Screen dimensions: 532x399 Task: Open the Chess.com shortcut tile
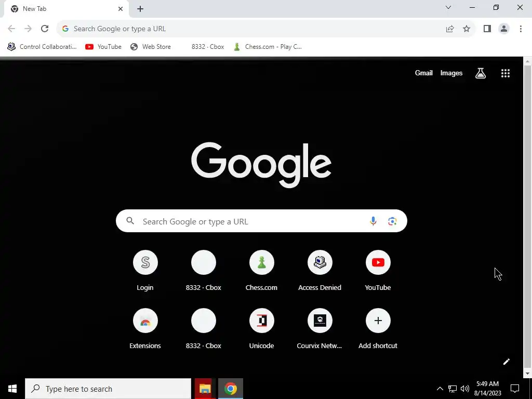[262, 270]
